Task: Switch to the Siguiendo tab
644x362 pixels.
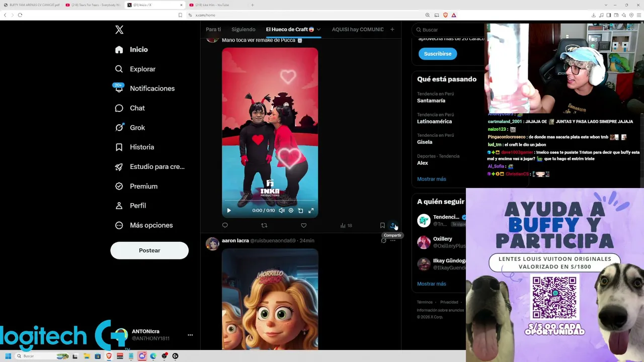Action: point(243,29)
